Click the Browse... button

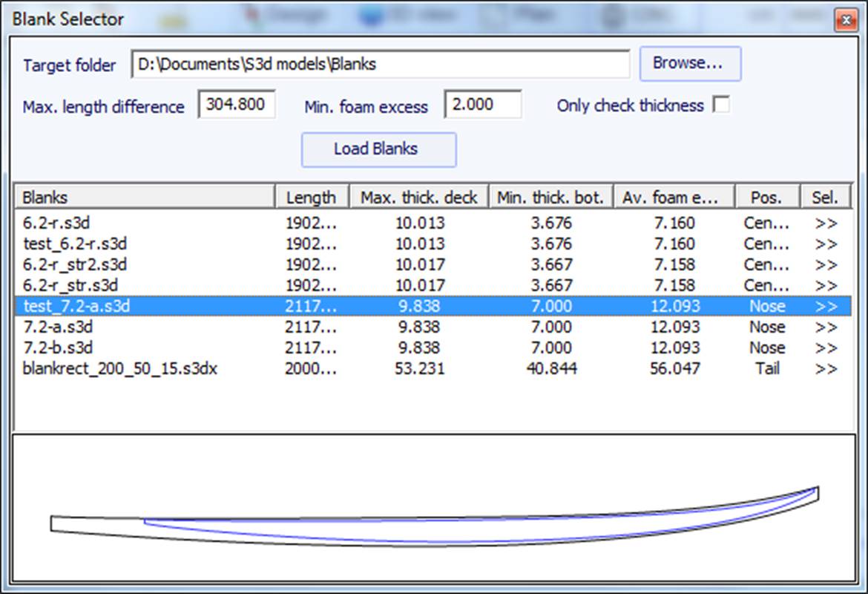pos(690,64)
